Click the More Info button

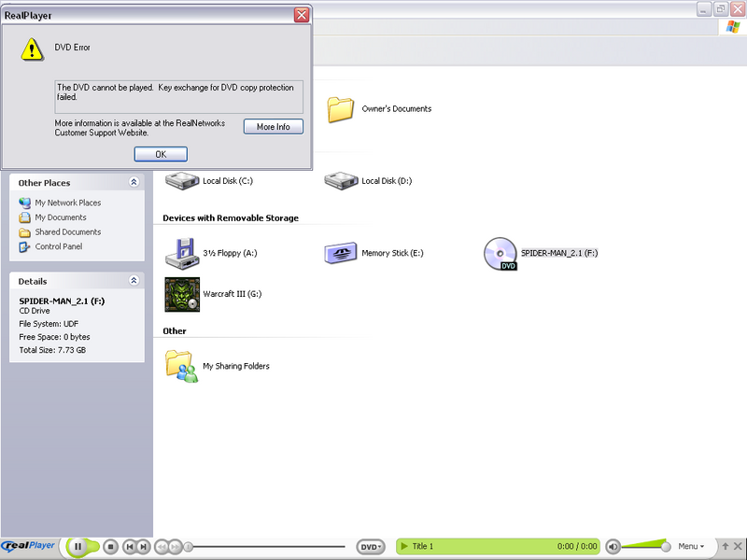(274, 127)
